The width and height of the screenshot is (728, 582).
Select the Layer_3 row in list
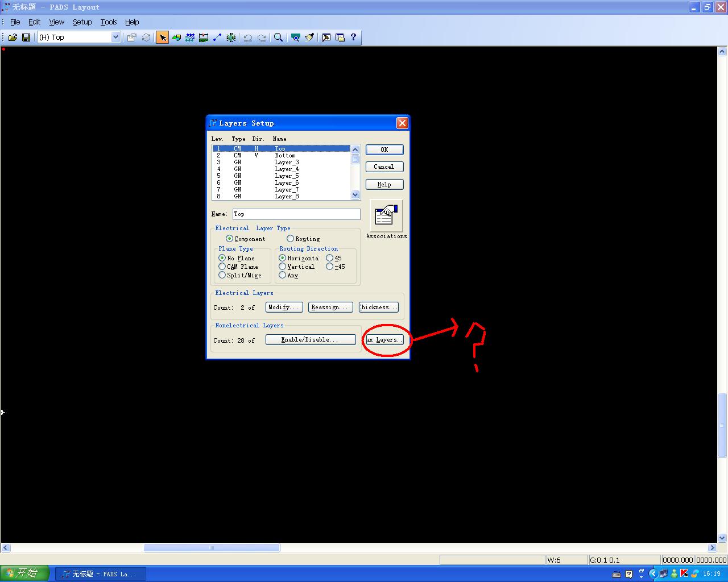pyautogui.click(x=282, y=162)
